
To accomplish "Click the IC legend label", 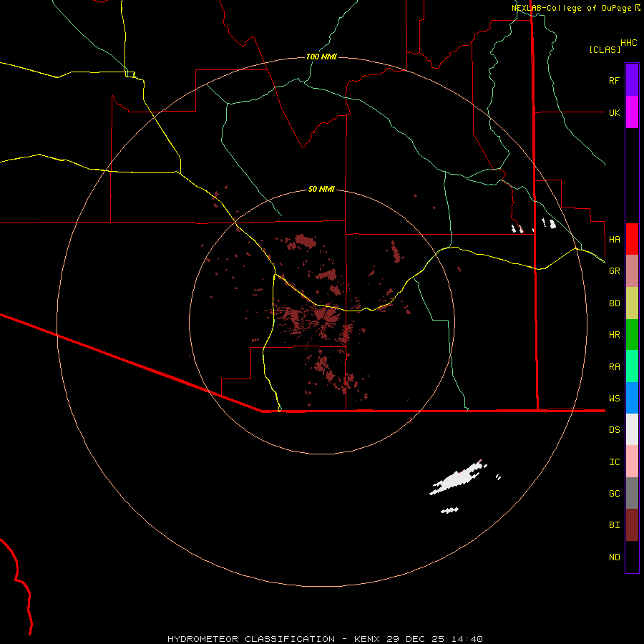I will [x=614, y=462].
